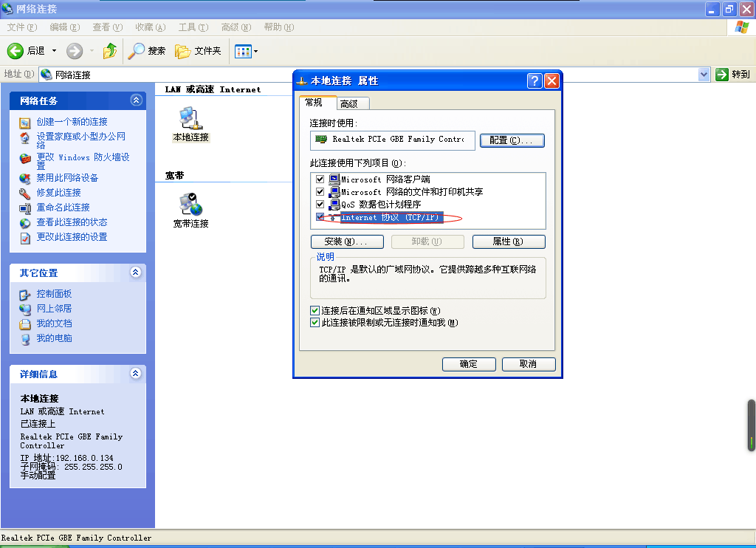756x548 pixels.
Task: Click the 网上邻居 icon
Action: click(24, 309)
